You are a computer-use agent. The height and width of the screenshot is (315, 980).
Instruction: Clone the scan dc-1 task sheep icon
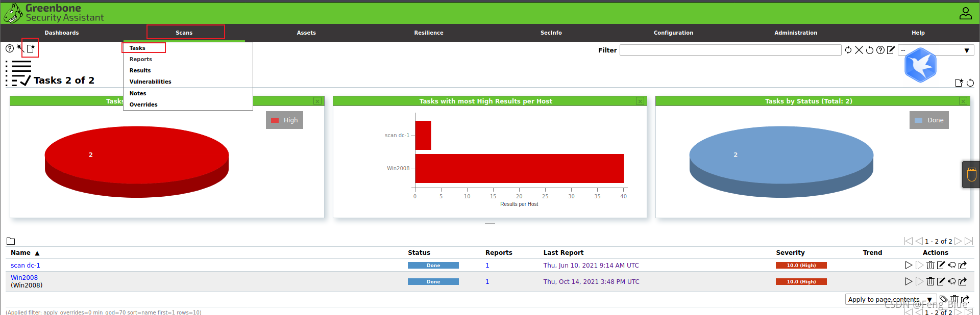[952, 265]
